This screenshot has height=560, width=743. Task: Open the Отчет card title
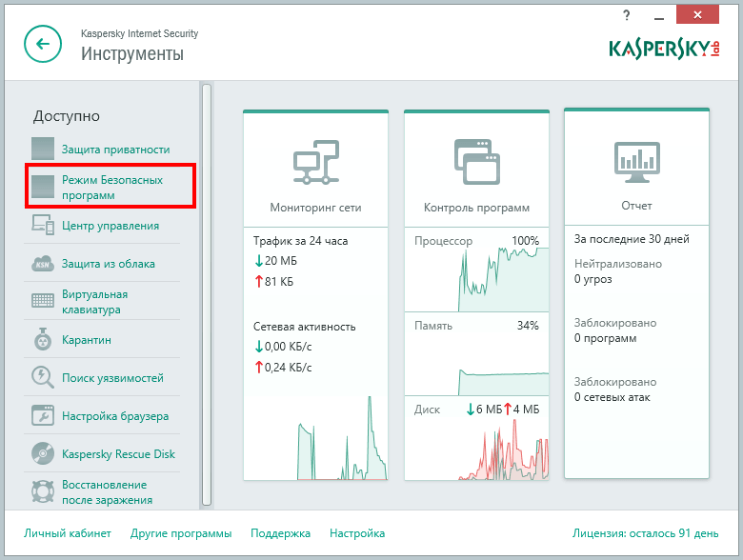637,206
